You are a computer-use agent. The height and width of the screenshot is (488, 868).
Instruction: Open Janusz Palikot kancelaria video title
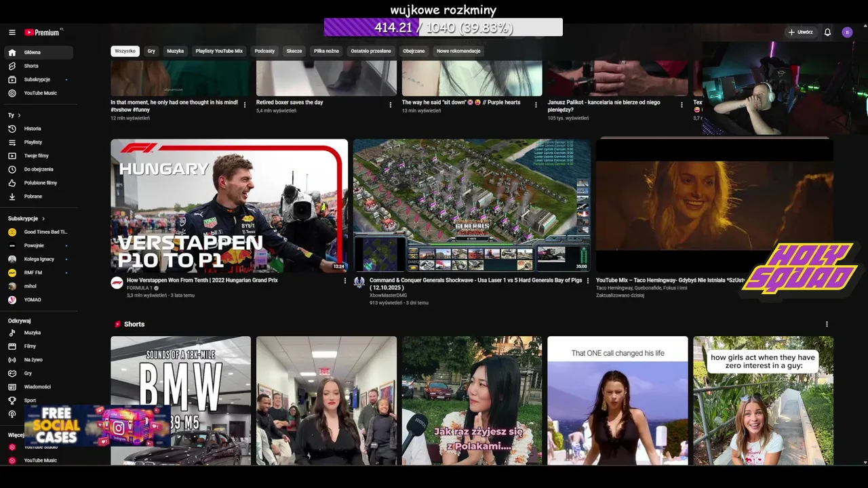[604, 106]
